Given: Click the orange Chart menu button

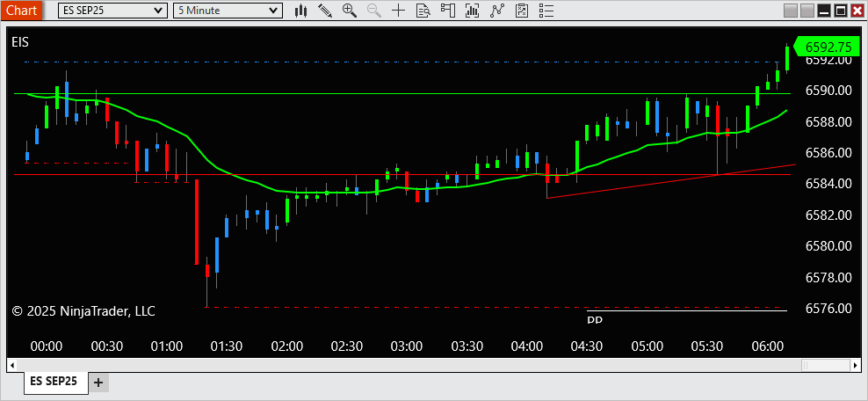Looking at the screenshot, I should tap(21, 11).
